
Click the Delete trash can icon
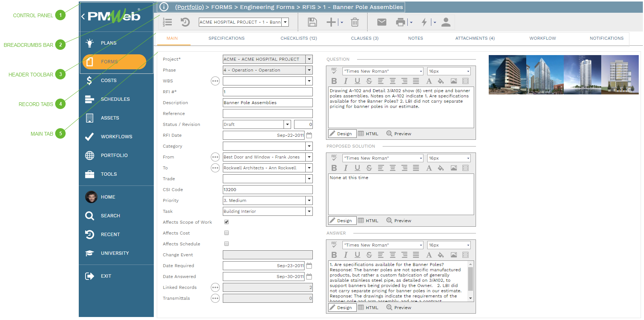tap(354, 22)
